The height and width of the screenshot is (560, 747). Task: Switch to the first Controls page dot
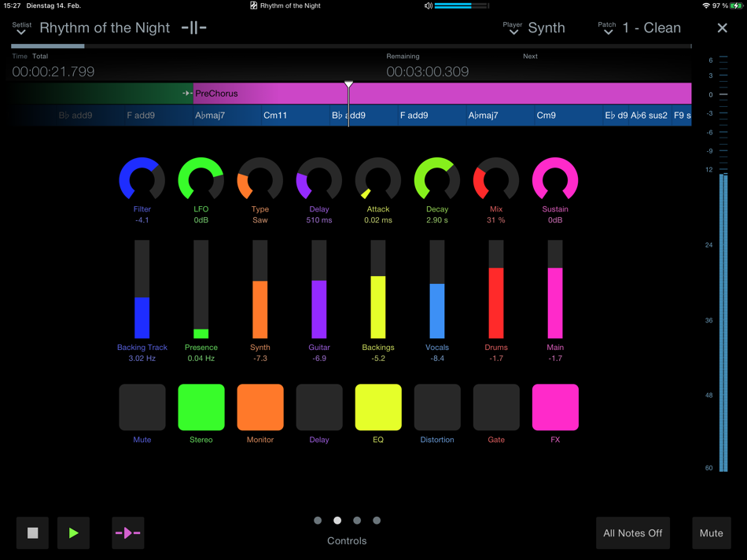318,520
